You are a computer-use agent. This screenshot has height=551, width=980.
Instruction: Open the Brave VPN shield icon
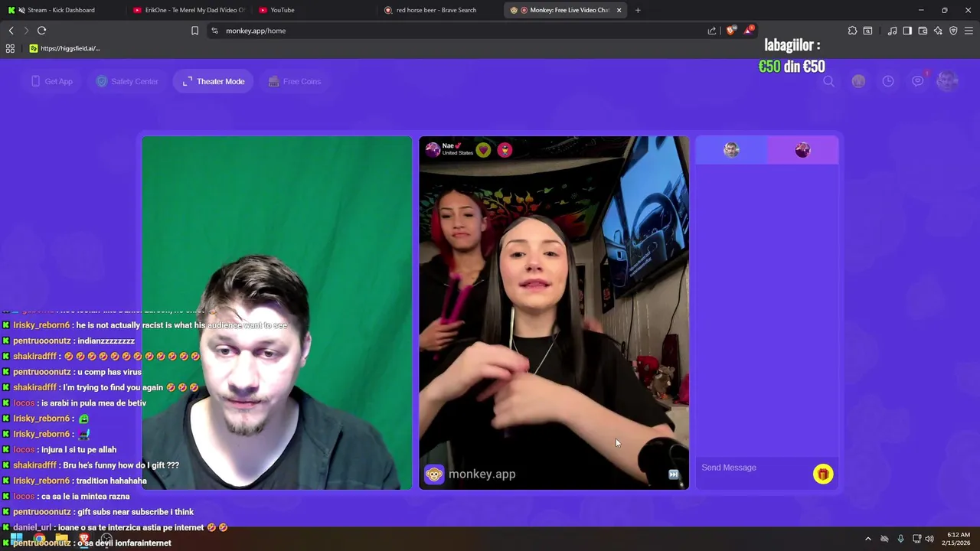tap(953, 31)
